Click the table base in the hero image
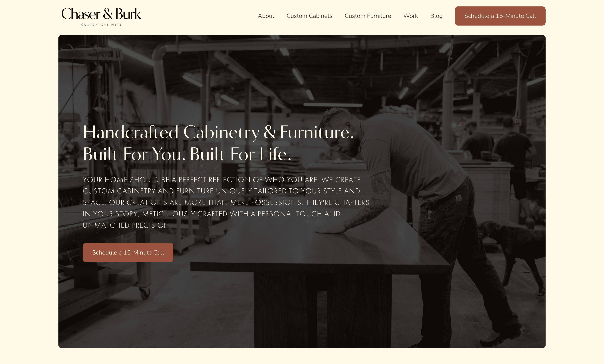This screenshot has height=364, width=604. point(323,309)
